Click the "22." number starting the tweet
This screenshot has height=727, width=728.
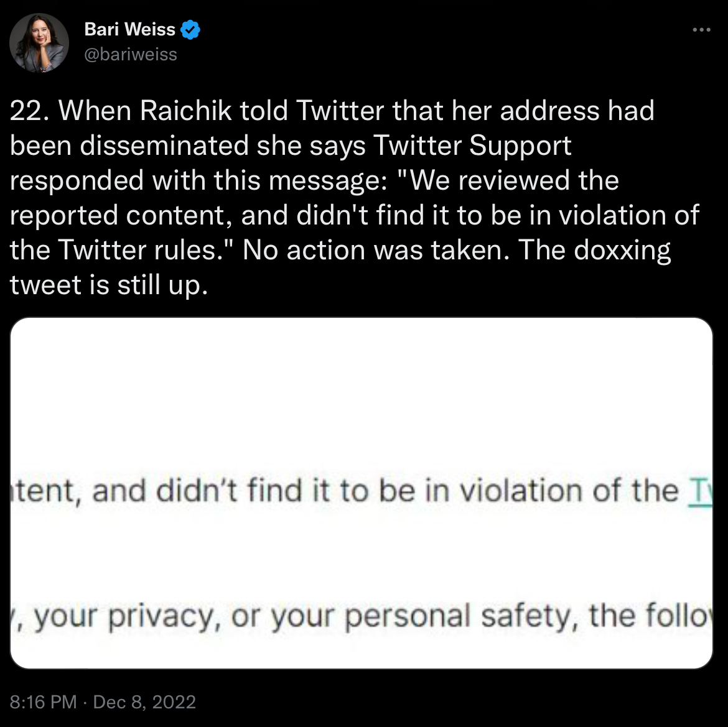pos(30,111)
